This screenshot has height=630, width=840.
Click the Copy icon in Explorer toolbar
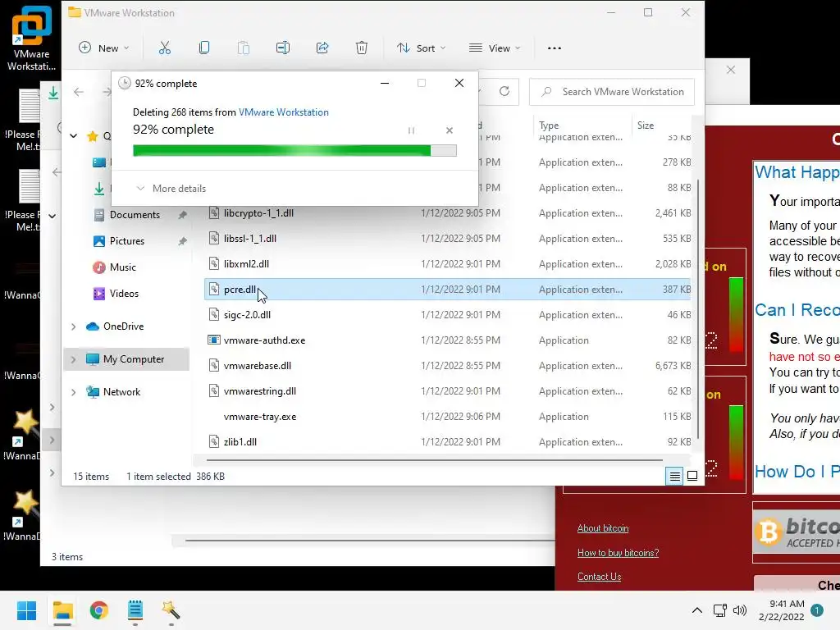pyautogui.click(x=204, y=48)
